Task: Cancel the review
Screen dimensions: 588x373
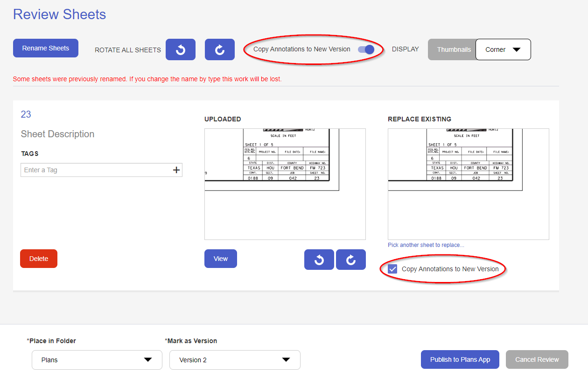Action: [x=537, y=359]
